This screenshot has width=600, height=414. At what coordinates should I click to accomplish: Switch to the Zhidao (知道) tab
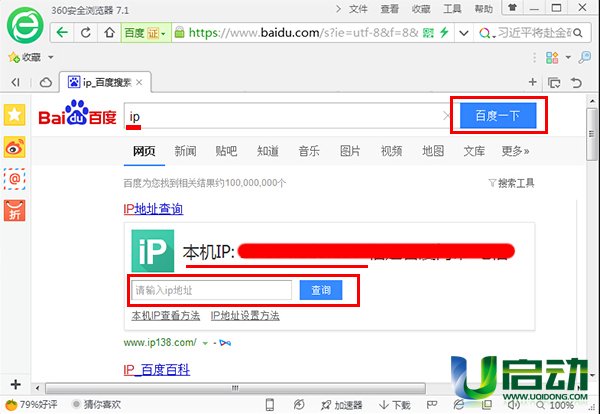click(x=267, y=151)
